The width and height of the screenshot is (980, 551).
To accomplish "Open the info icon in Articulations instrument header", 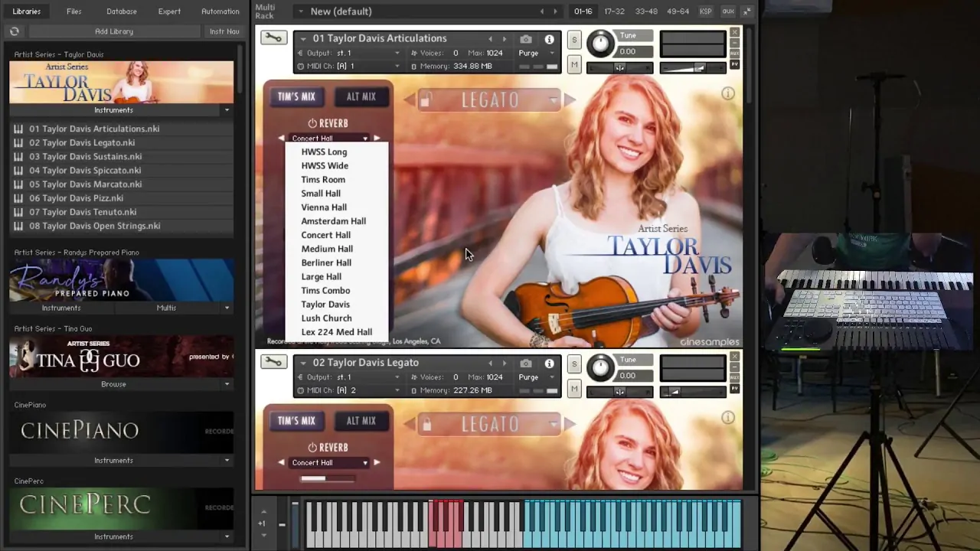I will coord(549,39).
